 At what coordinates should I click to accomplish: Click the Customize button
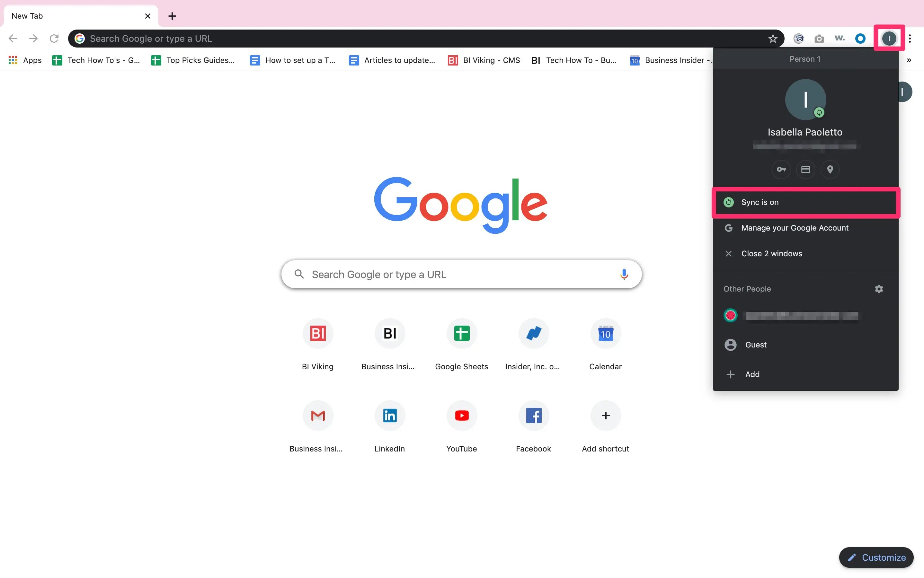(876, 557)
